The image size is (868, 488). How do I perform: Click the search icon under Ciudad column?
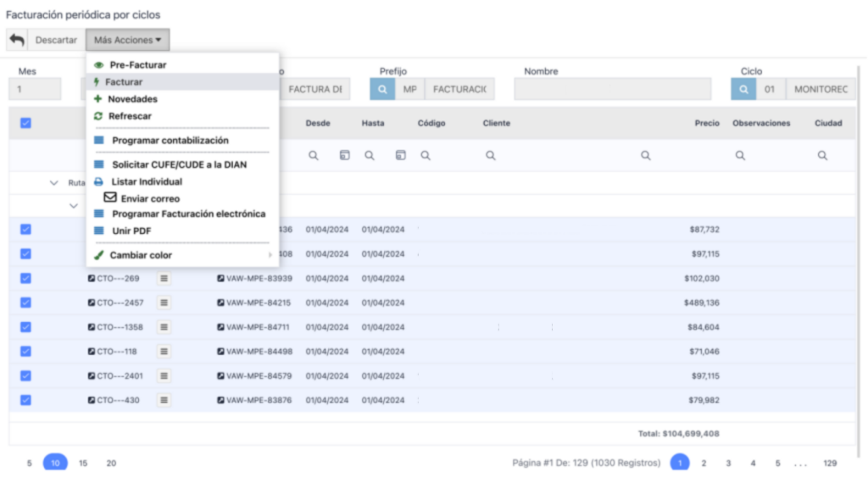pos(822,156)
